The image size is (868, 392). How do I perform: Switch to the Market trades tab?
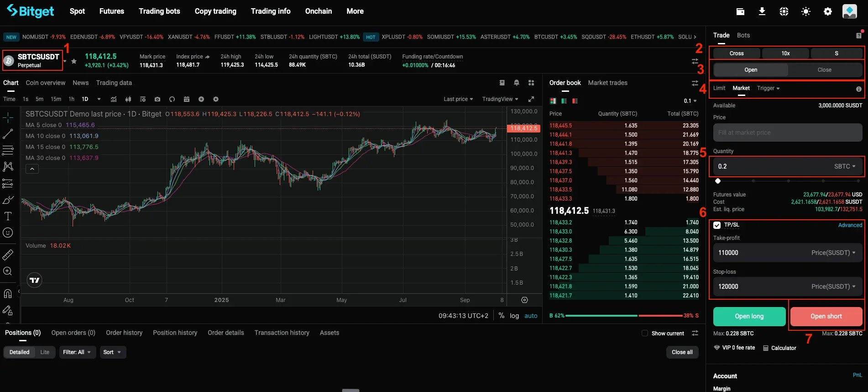tap(607, 83)
